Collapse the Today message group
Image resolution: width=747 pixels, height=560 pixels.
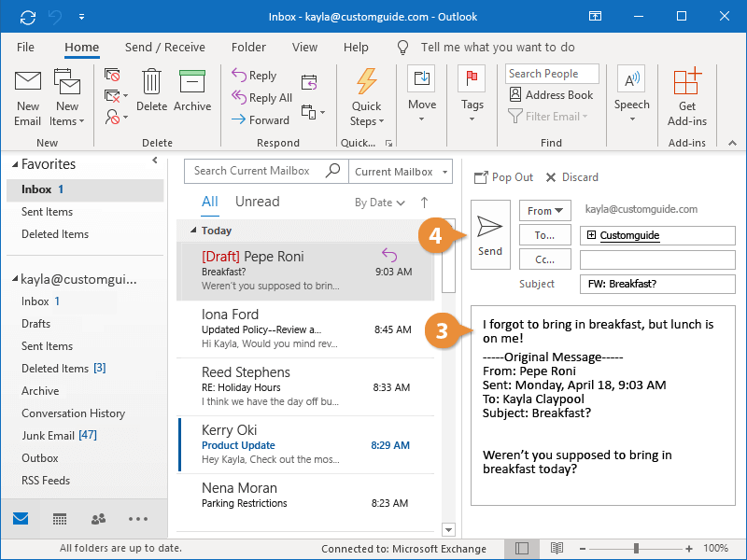[193, 231]
